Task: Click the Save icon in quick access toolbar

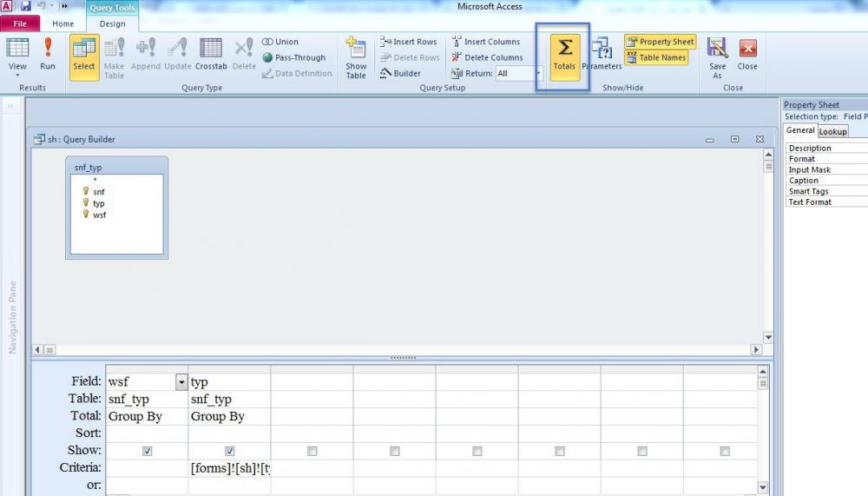Action: click(25, 6)
